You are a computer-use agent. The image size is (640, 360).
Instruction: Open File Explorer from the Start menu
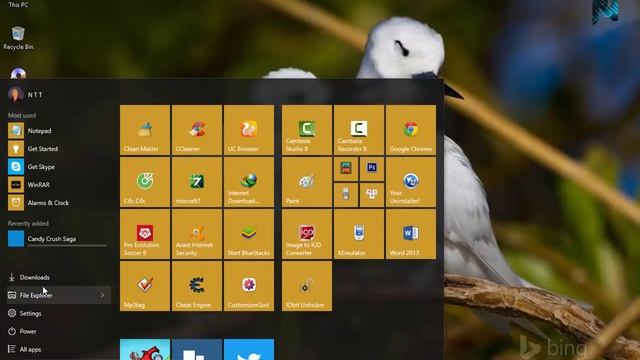coord(58,295)
